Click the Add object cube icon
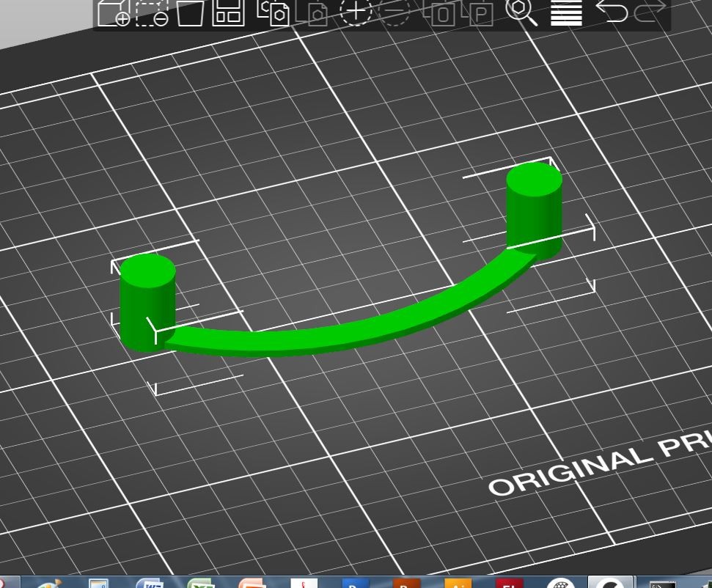This screenshot has height=588, width=712. [x=114, y=12]
